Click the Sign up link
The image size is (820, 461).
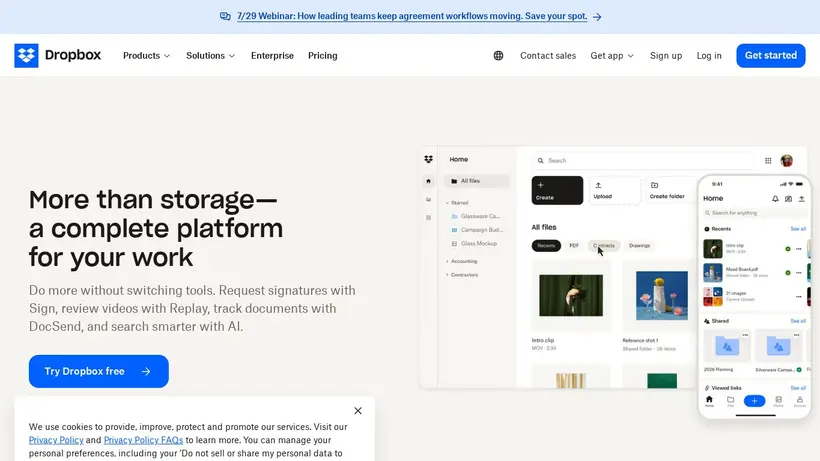coord(666,55)
